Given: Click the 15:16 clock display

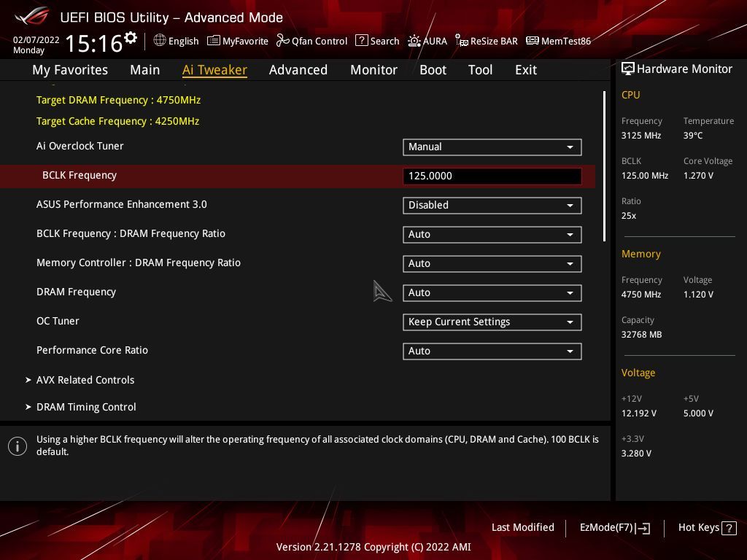Looking at the screenshot, I should (x=94, y=43).
